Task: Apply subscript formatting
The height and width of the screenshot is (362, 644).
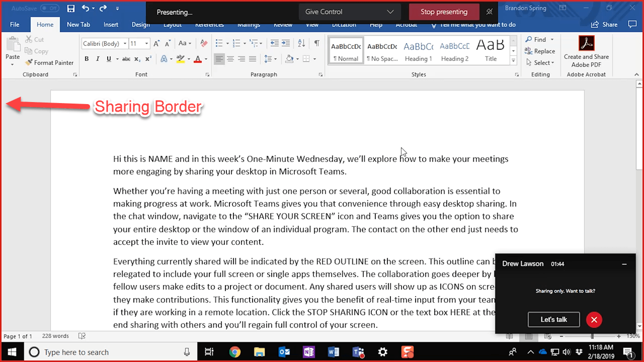Action: pos(137,59)
